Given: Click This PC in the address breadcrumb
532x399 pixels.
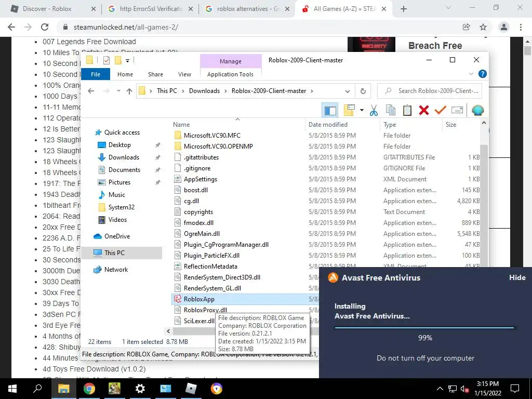Looking at the screenshot, I should click(x=167, y=91).
